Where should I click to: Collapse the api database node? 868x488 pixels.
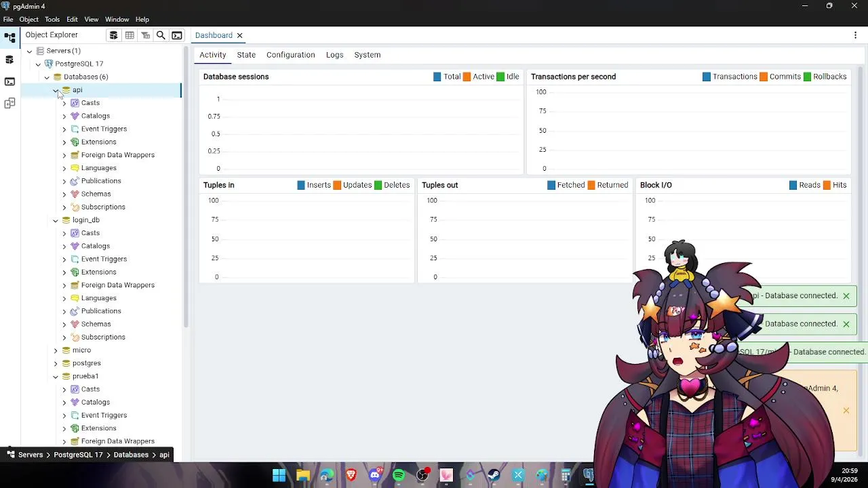pyautogui.click(x=56, y=89)
